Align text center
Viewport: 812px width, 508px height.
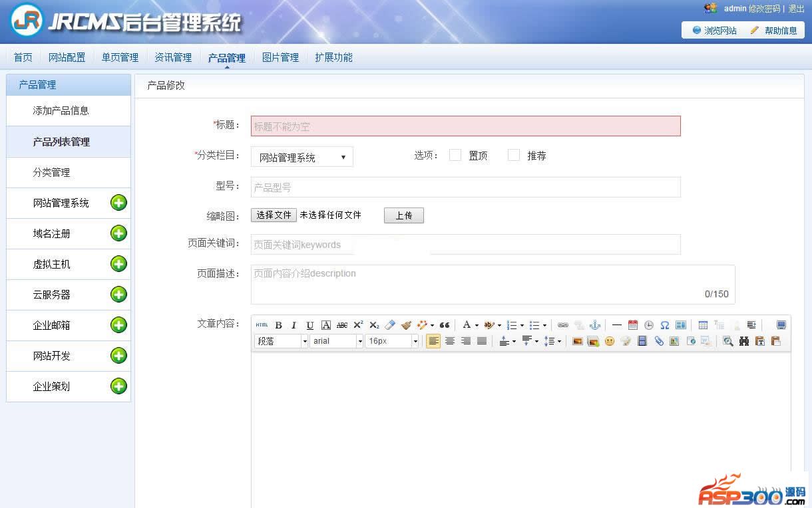[x=450, y=341]
